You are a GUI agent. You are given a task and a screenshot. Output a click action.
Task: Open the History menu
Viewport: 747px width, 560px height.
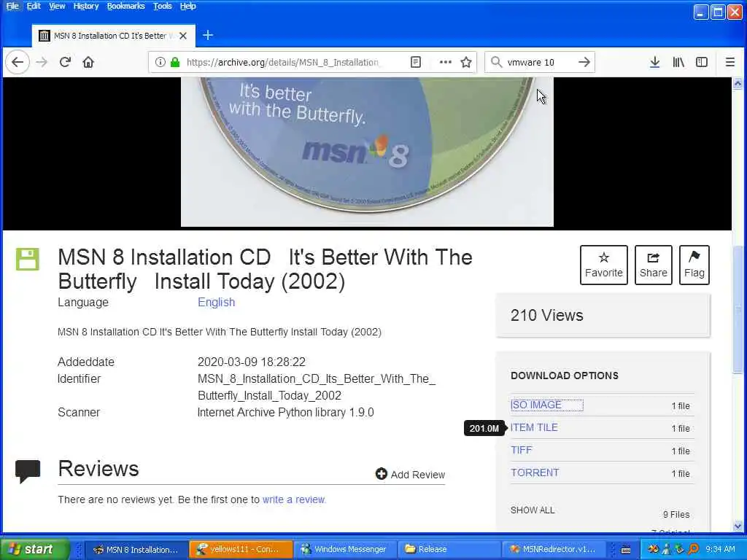point(86,6)
